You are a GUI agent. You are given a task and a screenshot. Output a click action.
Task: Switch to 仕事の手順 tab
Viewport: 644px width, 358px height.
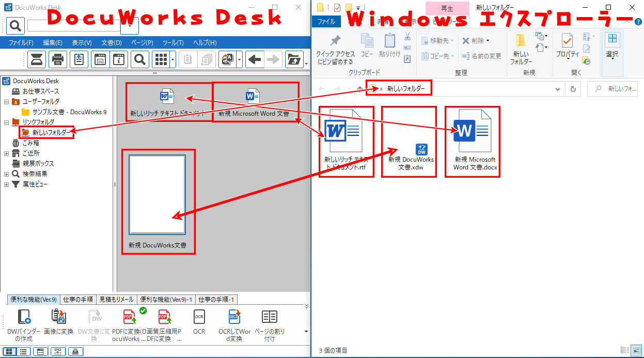[78, 299]
